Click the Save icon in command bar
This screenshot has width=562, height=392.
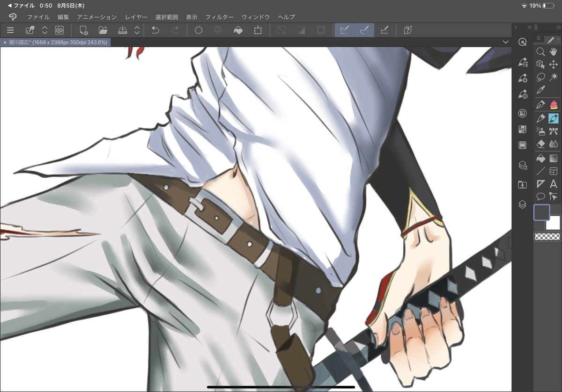click(x=123, y=30)
